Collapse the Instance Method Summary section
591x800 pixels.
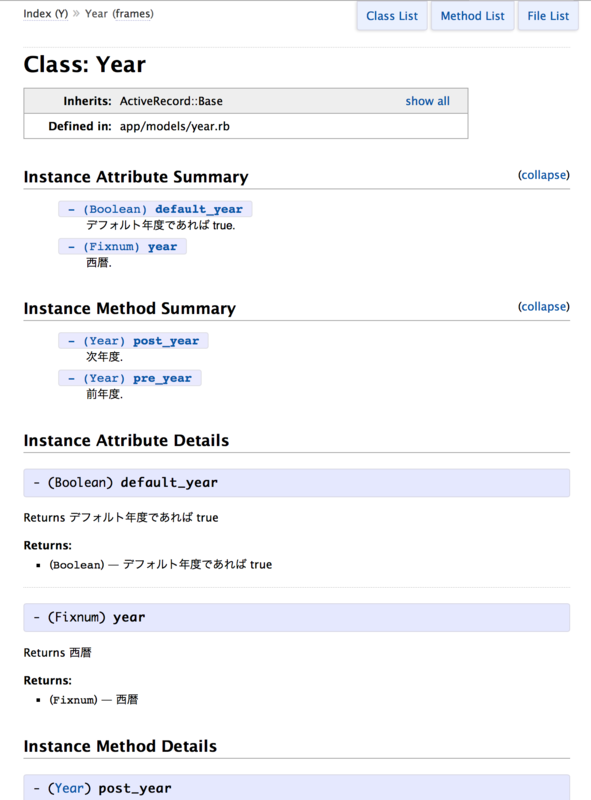coord(544,307)
